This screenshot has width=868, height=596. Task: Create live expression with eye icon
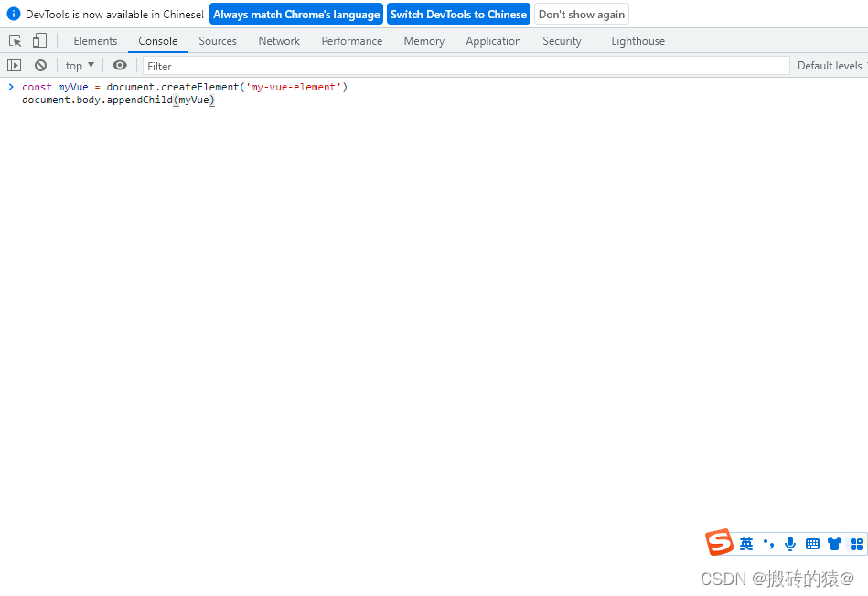tap(120, 65)
